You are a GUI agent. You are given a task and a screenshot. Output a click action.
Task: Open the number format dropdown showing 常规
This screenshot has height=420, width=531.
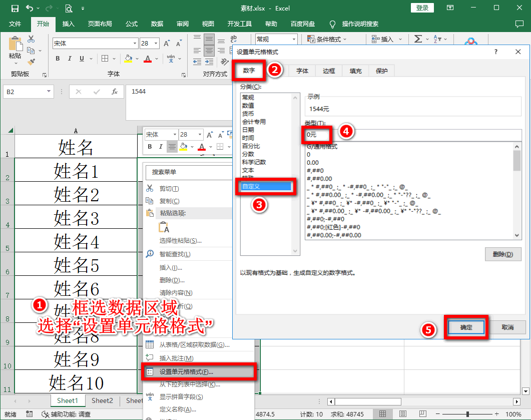(294, 39)
